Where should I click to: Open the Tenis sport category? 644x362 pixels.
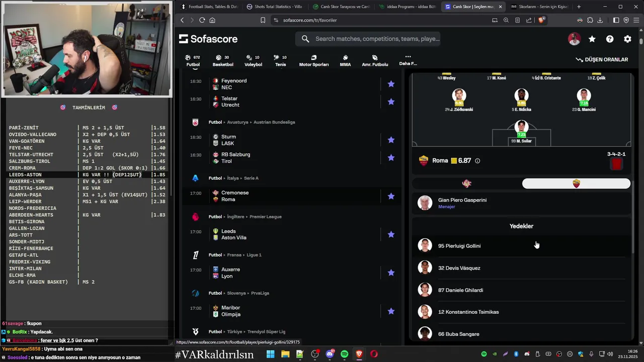(280, 60)
